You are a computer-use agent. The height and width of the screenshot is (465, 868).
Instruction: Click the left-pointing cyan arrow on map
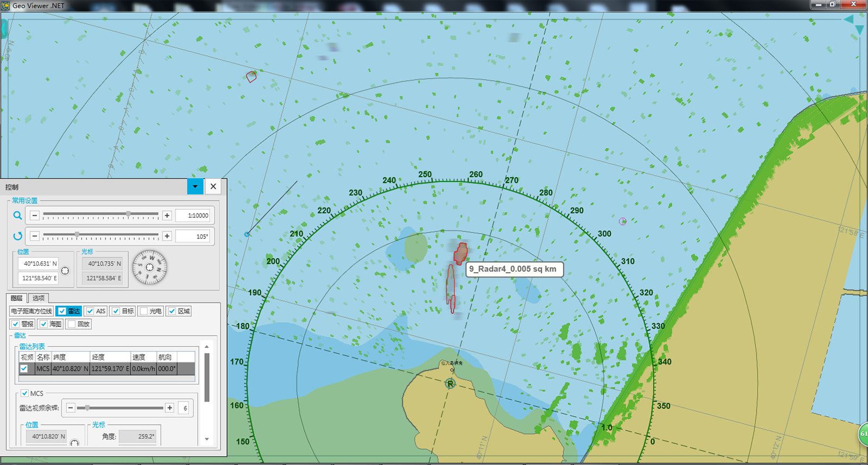848,19
